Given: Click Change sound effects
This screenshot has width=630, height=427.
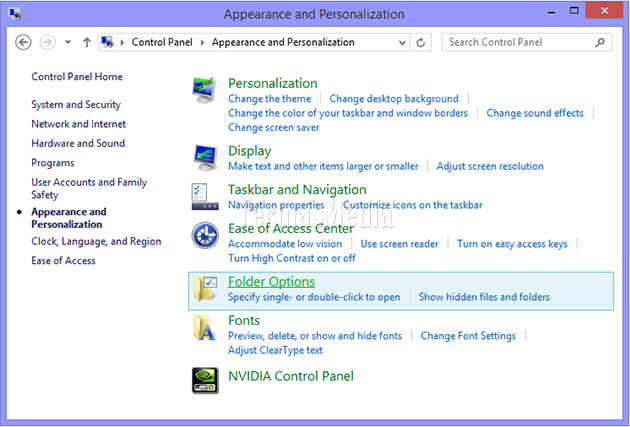Looking at the screenshot, I should tap(535, 113).
